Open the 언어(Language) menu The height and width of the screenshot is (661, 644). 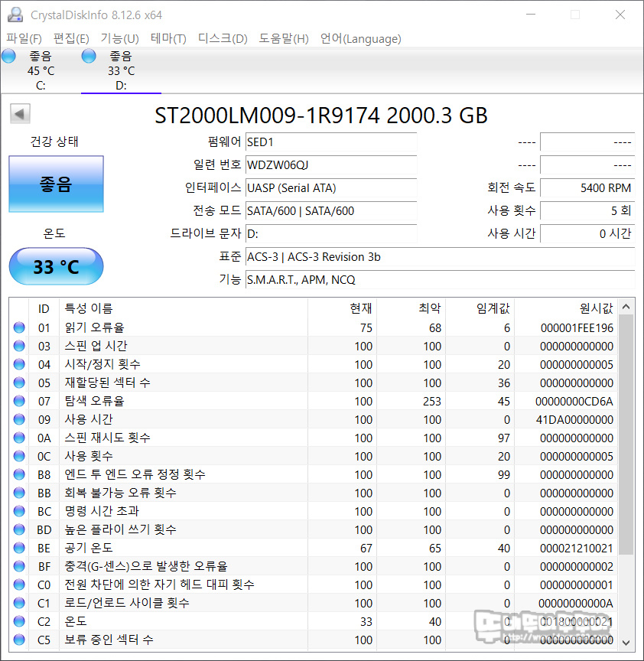[x=360, y=39]
